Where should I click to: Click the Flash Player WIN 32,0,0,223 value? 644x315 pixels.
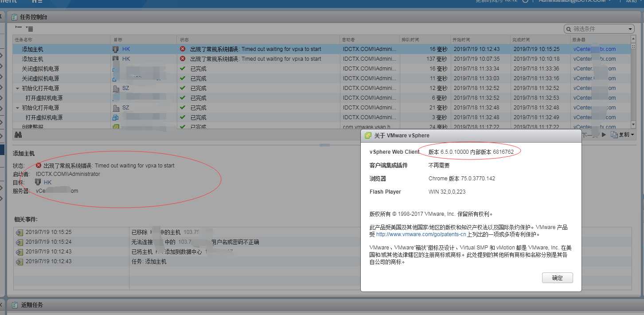pyautogui.click(x=447, y=192)
